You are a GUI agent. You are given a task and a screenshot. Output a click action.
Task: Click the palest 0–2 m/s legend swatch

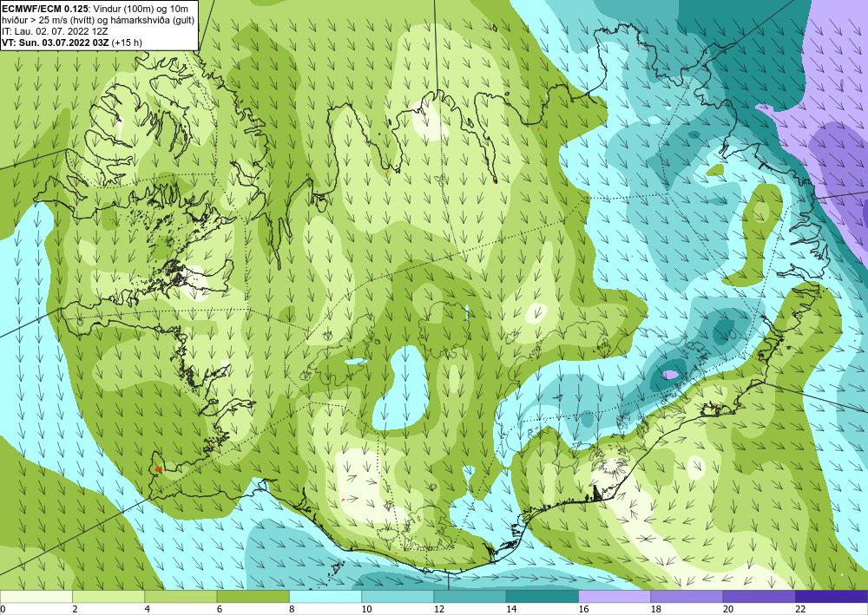click(36, 596)
